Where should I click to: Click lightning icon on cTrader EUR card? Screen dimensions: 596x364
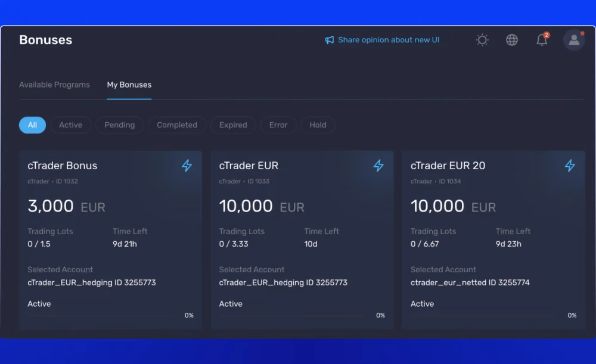378,166
